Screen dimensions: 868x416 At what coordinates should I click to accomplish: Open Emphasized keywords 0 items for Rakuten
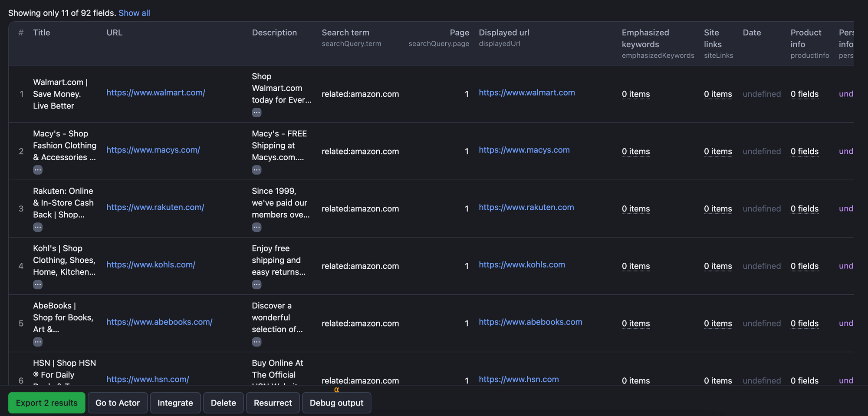tap(635, 209)
